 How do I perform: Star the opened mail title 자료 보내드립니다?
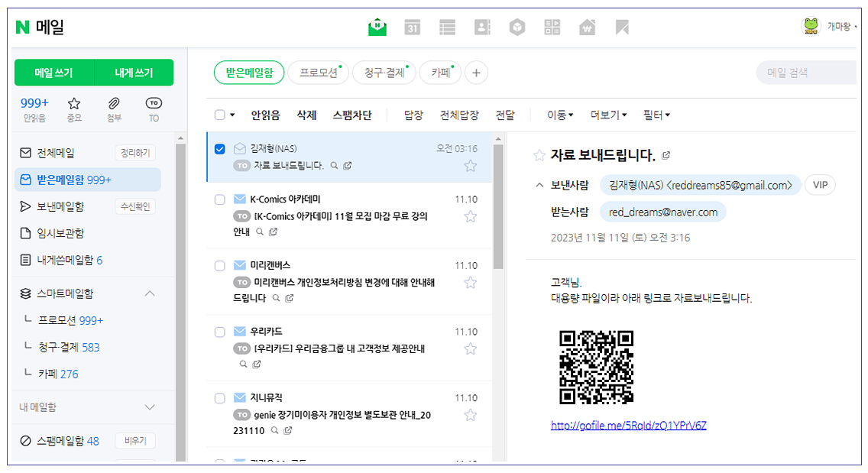pos(539,156)
